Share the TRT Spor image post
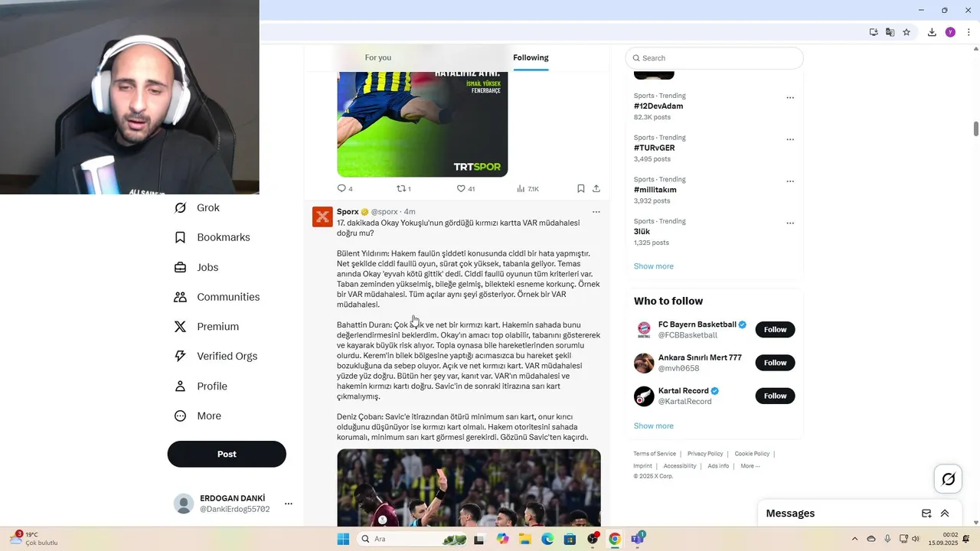The width and height of the screenshot is (980, 551). [596, 188]
